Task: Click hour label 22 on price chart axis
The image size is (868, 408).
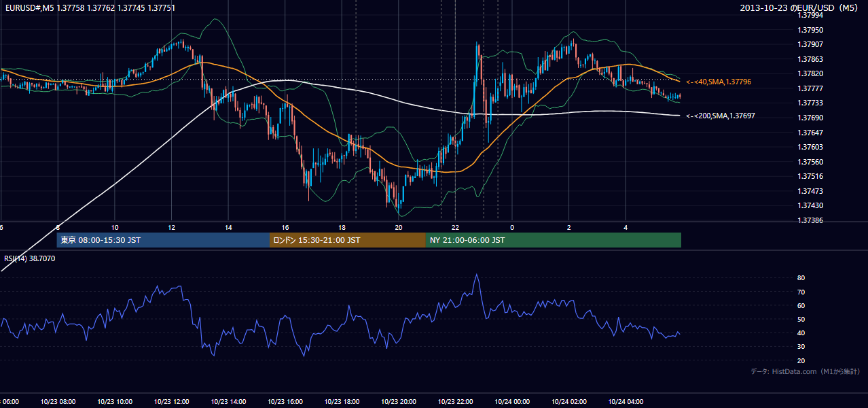Action: 455,227
